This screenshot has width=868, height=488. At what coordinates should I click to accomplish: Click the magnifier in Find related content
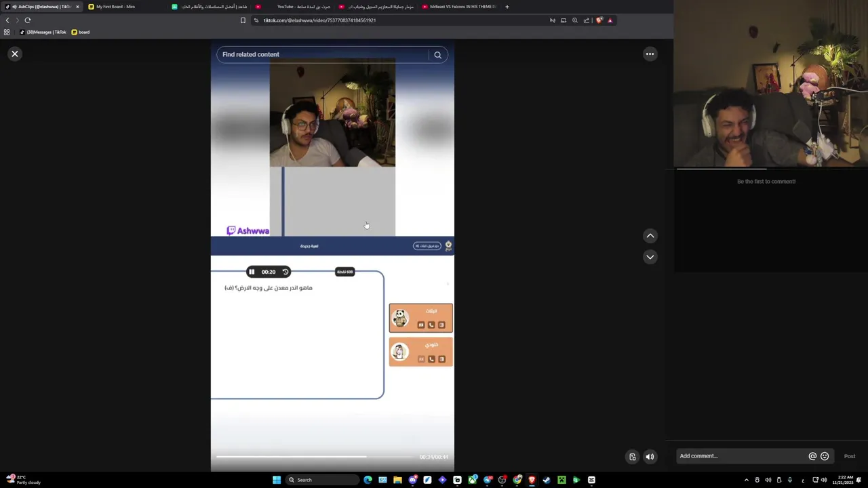(x=437, y=55)
